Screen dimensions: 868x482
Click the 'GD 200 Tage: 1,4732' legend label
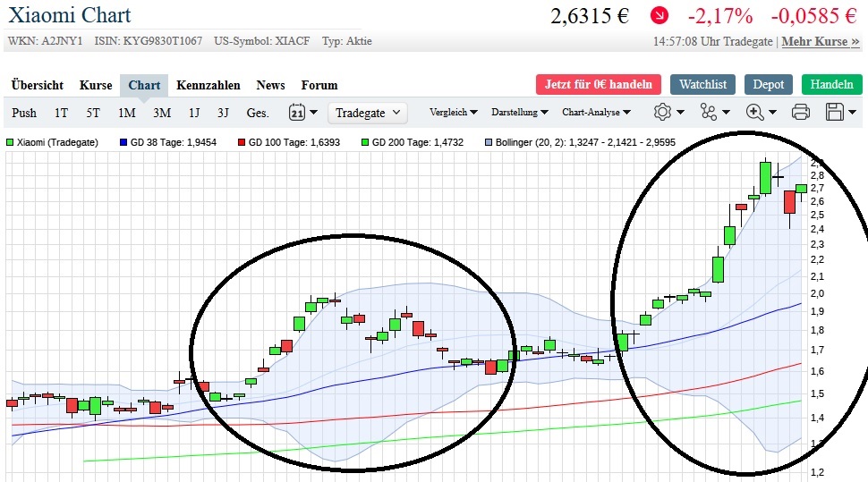[x=417, y=142]
